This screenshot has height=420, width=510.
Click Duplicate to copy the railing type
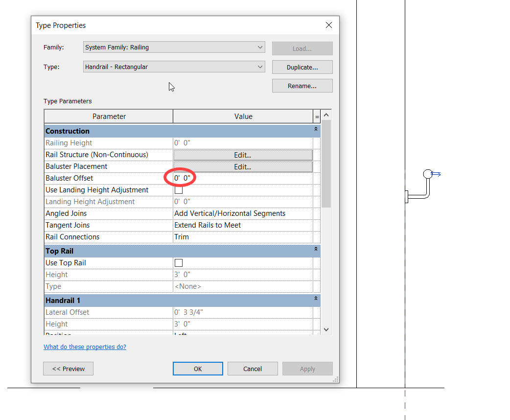tap(302, 67)
